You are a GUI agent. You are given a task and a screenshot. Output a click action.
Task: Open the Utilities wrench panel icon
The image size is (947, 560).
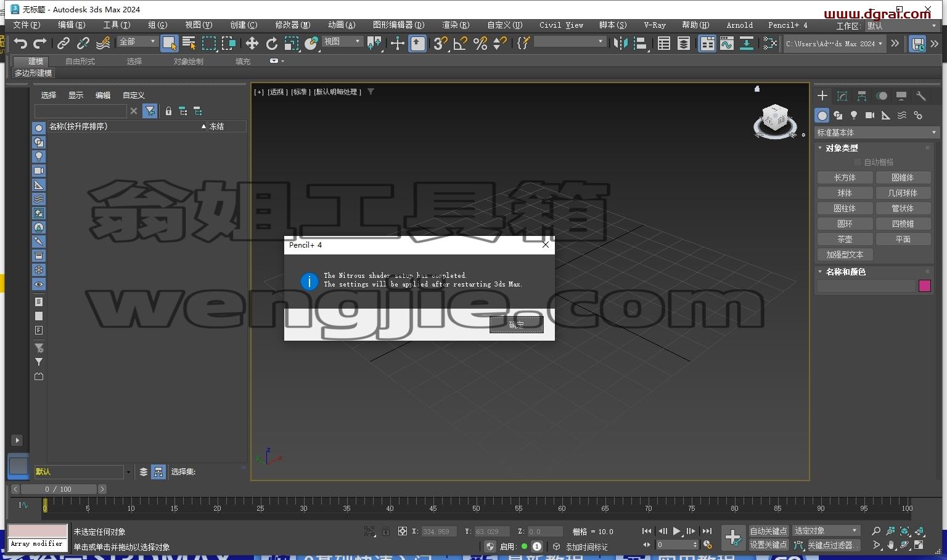[921, 96]
